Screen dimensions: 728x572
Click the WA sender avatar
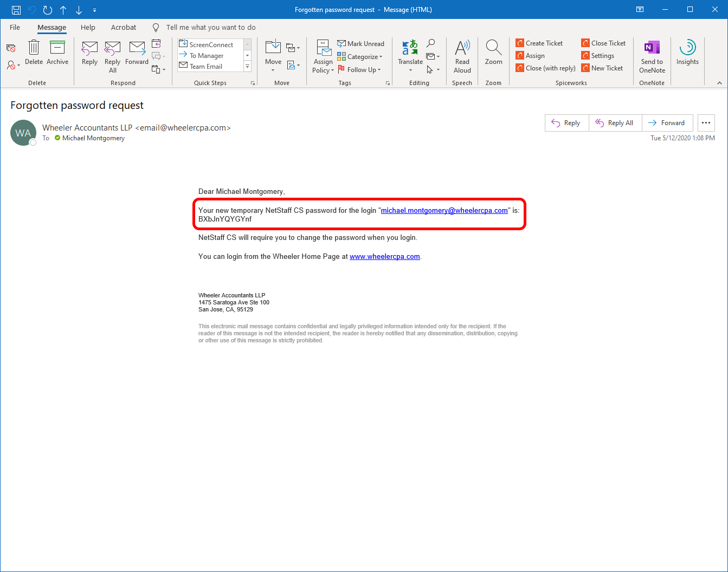(x=23, y=133)
